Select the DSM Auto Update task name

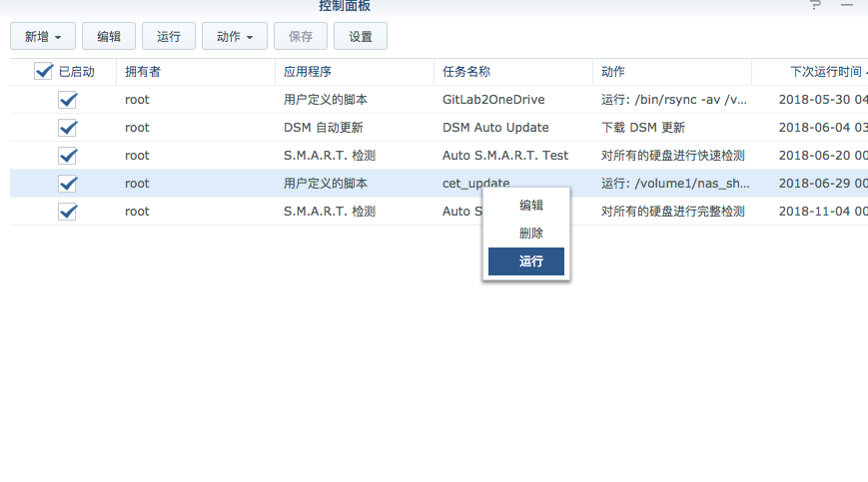coord(495,128)
